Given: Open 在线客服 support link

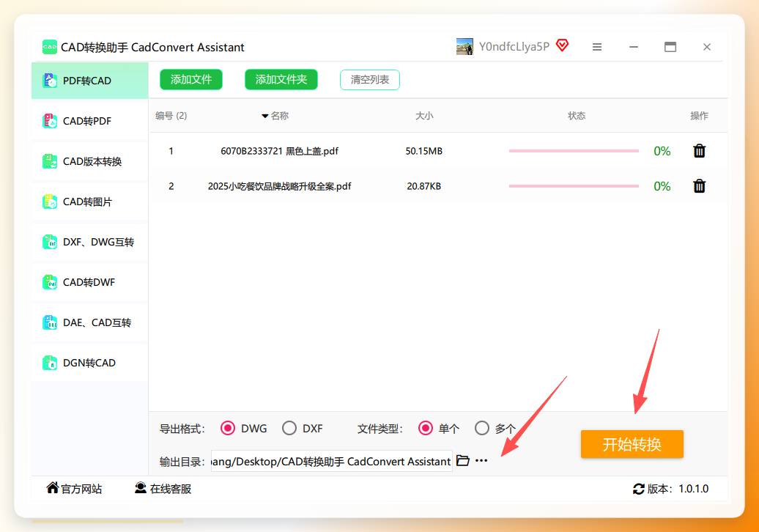Looking at the screenshot, I should [163, 489].
